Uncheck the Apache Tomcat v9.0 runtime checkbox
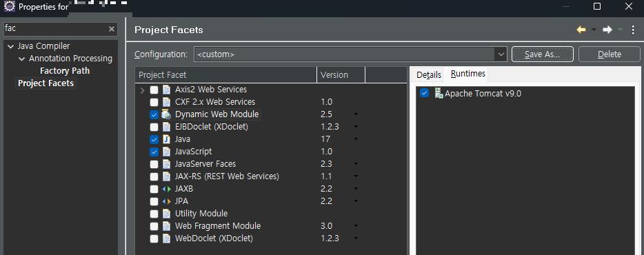The width and height of the screenshot is (644, 255). 424,93
